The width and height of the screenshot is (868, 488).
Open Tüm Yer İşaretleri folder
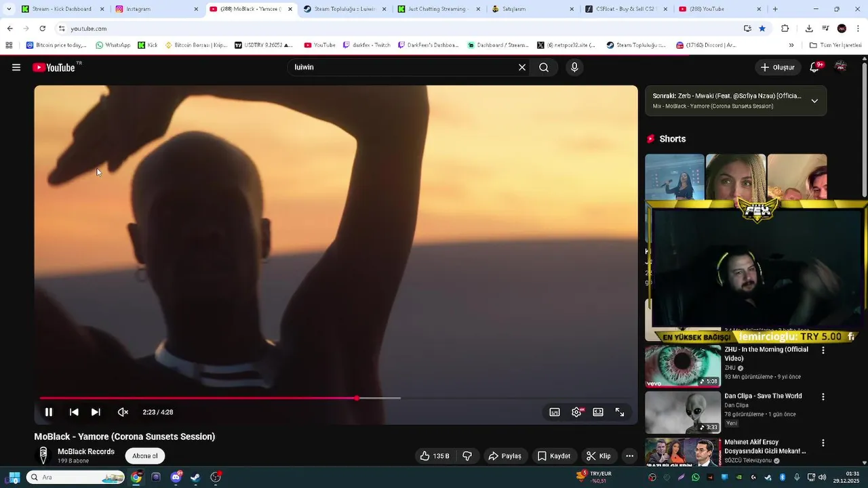(x=835, y=45)
